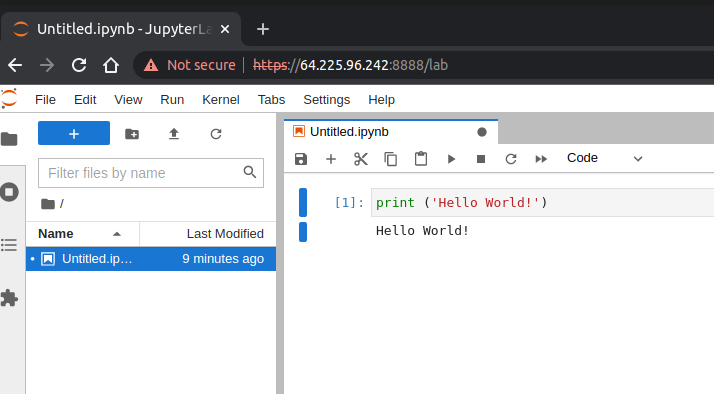Open the Edit menu
This screenshot has width=714, height=394.
pyautogui.click(x=85, y=100)
